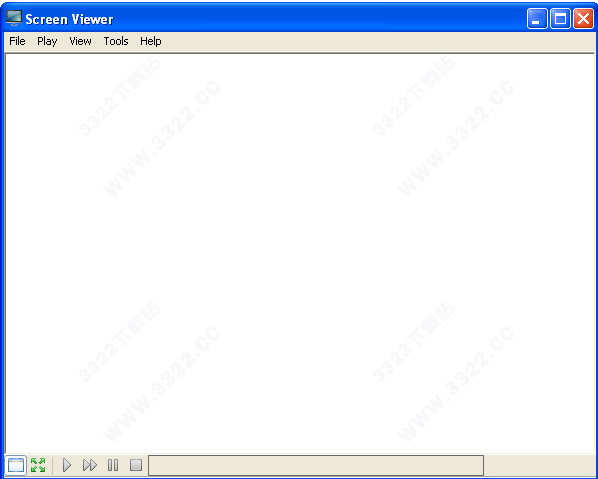Open the File menu
598x479 pixels.
click(17, 41)
